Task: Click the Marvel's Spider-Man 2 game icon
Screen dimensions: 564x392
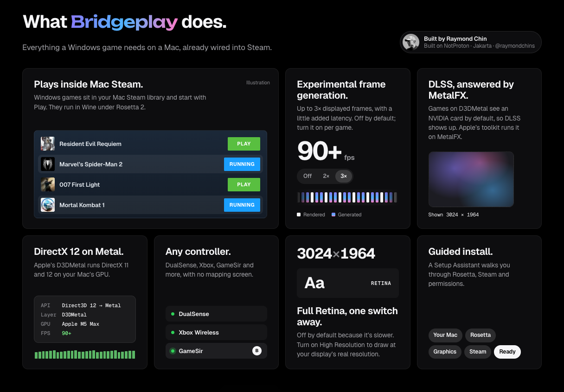Action: (48, 164)
